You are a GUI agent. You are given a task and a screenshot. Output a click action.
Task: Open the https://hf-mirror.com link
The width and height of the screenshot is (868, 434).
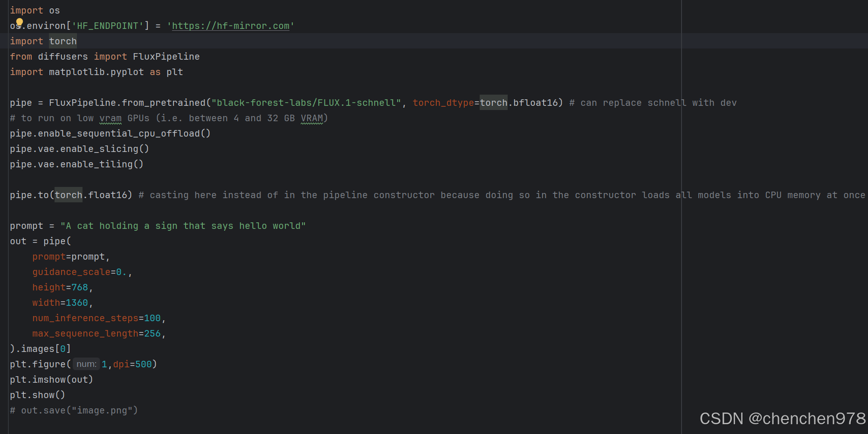pyautogui.click(x=231, y=26)
